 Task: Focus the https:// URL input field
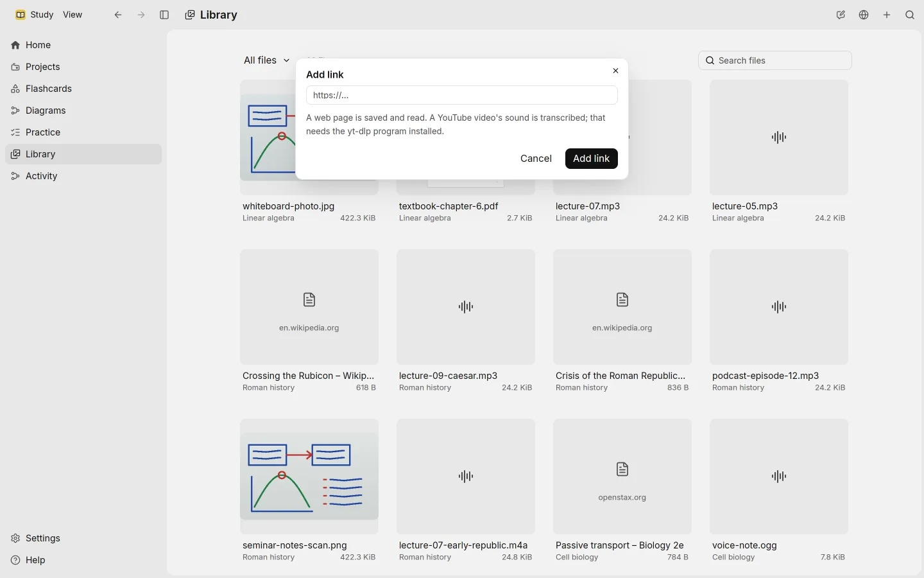(x=462, y=95)
